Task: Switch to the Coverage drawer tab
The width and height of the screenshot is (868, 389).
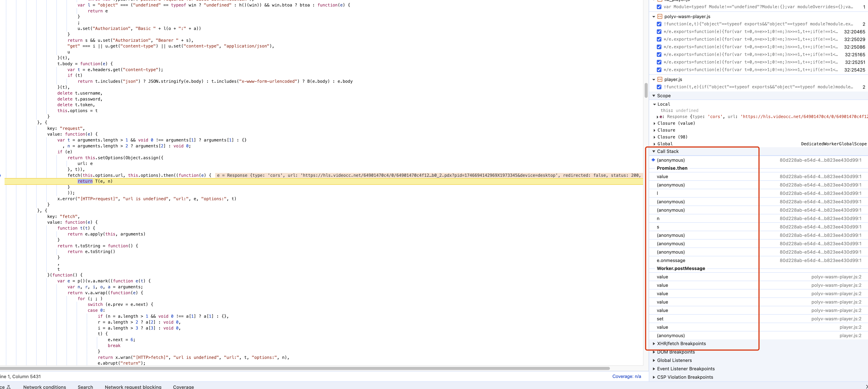Action: coord(183,387)
